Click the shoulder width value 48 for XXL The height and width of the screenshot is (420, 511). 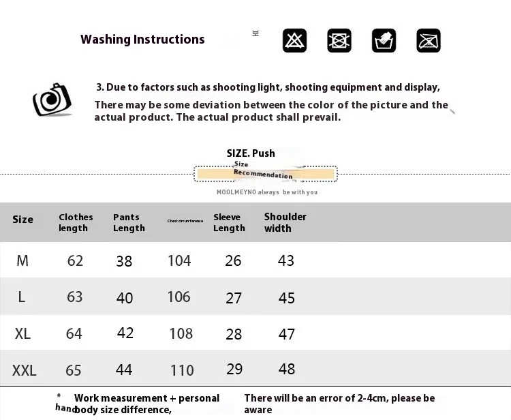point(287,369)
